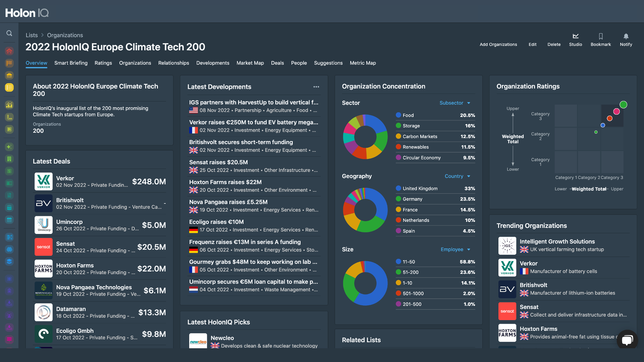Viewport: 644px width, 362px height.
Task: Open 'Gourmey grabs $48M' development headline
Action: [x=253, y=262]
